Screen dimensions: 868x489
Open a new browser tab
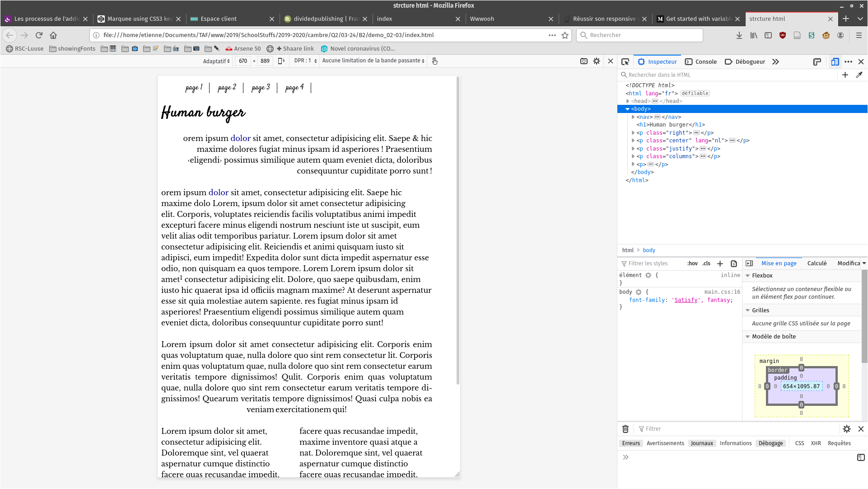coord(846,19)
